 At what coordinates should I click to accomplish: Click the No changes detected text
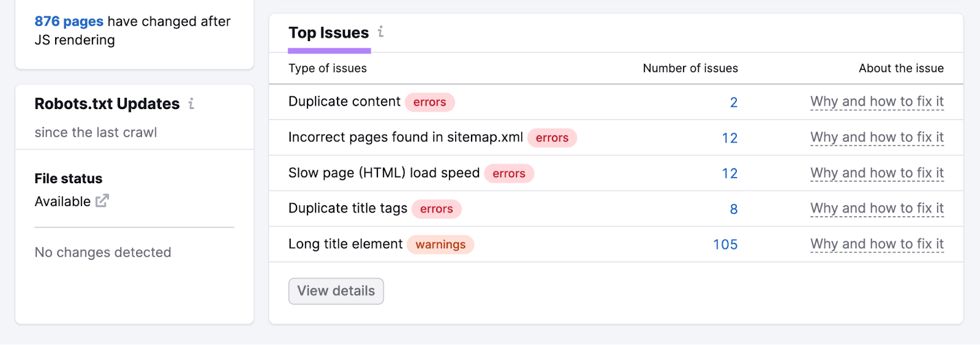pos(103,252)
